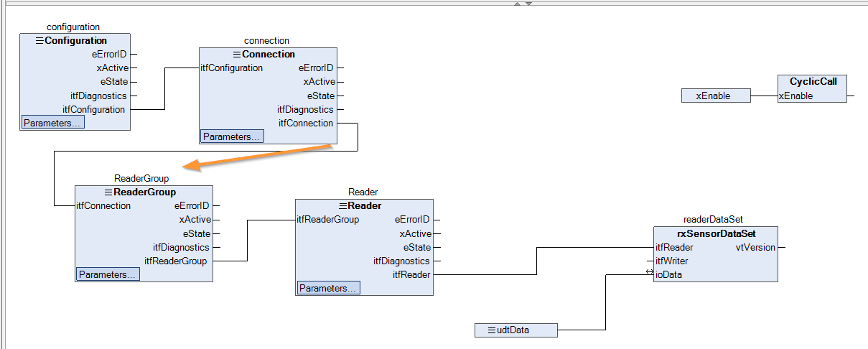This screenshot has width=868, height=349.
Task: Select the CyclicCall block title
Action: tap(813, 82)
